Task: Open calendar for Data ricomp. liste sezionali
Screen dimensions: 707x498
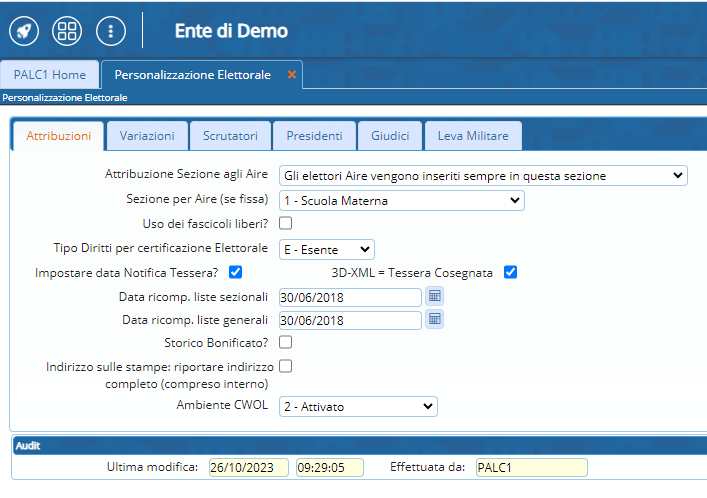Action: click(434, 296)
